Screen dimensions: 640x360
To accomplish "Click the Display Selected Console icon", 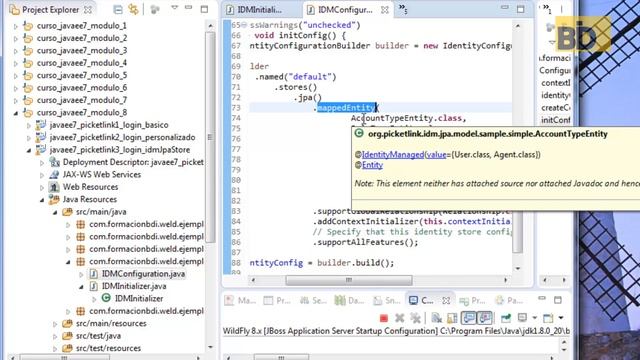I will click(523, 318).
